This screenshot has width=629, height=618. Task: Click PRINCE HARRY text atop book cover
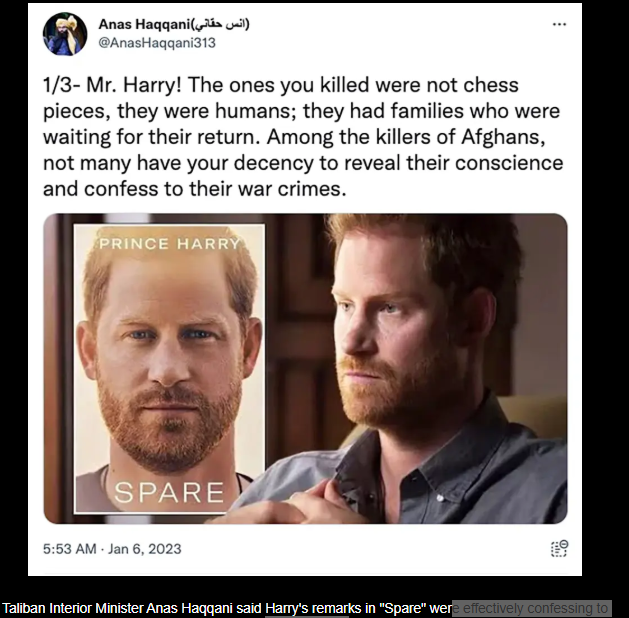(x=169, y=244)
